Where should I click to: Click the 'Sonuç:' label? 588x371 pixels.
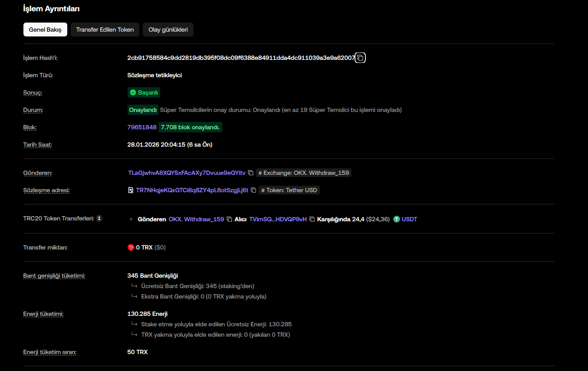tap(33, 92)
